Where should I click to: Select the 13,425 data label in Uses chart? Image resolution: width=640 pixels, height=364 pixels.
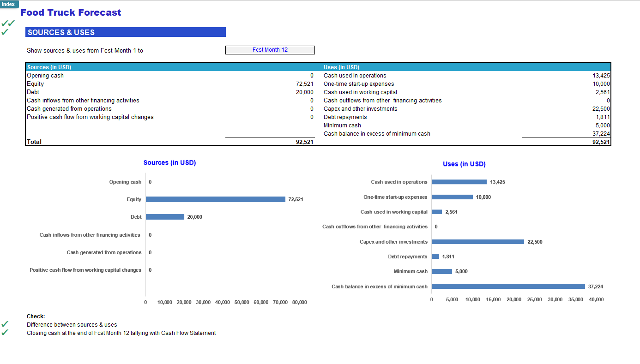498,182
